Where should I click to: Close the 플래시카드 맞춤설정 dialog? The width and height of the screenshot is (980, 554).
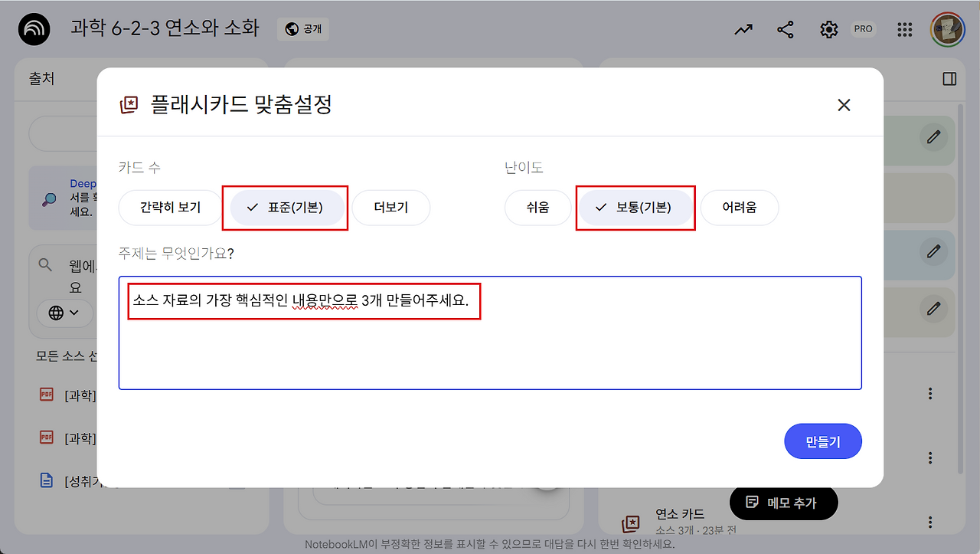(x=844, y=105)
